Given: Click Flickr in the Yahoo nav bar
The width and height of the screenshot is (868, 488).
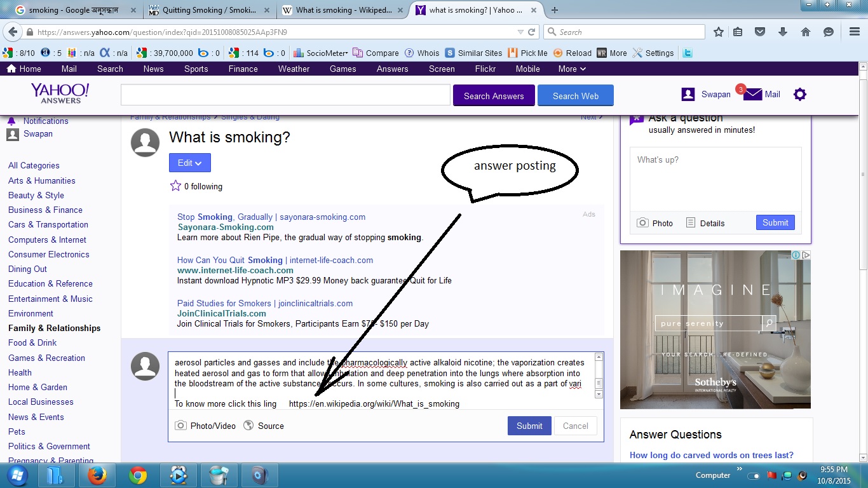Looking at the screenshot, I should point(485,69).
